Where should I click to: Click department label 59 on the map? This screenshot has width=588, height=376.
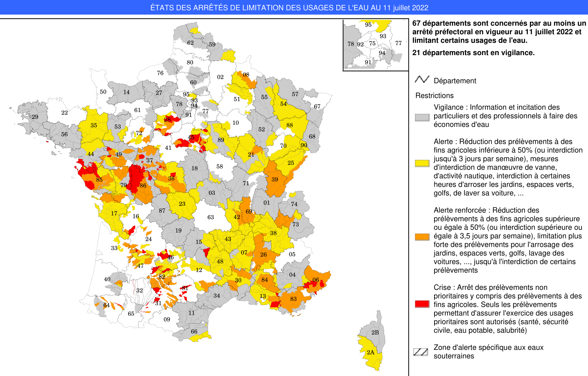click(x=212, y=44)
